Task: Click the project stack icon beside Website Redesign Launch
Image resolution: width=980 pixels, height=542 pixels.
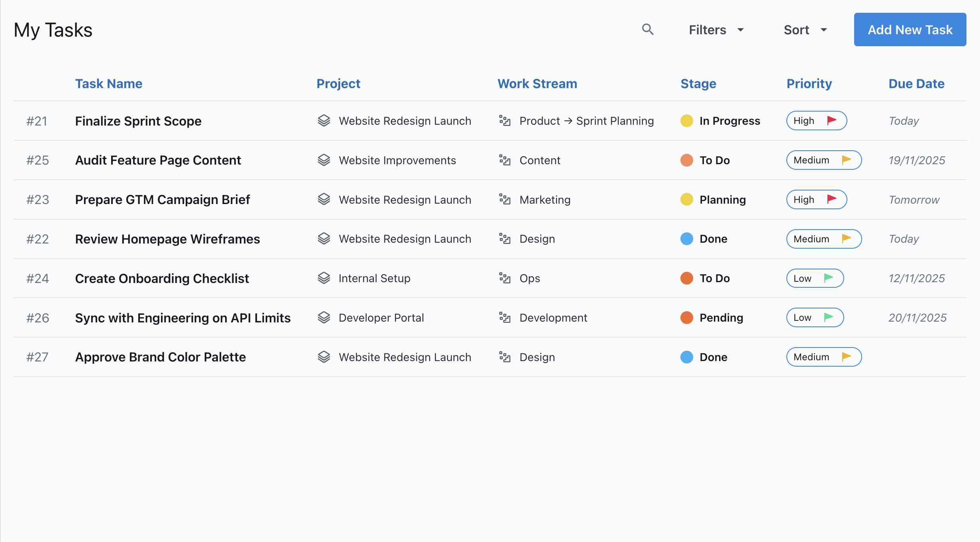Action: [x=324, y=121]
